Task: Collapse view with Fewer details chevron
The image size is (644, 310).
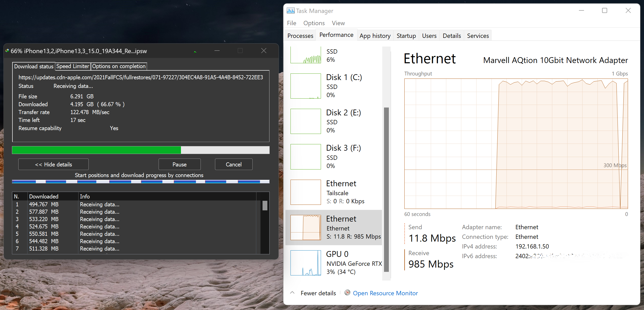Action: pos(292,293)
